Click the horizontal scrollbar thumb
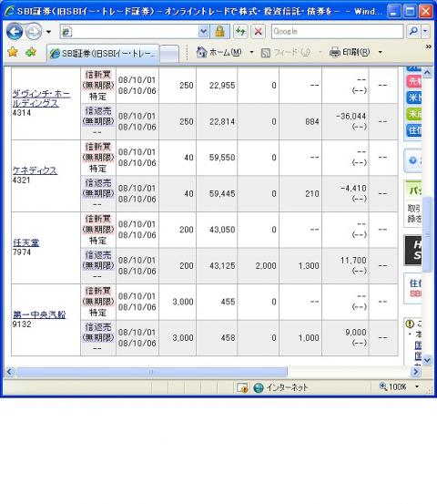Image resolution: width=437 pixels, height=504 pixels. [151, 372]
